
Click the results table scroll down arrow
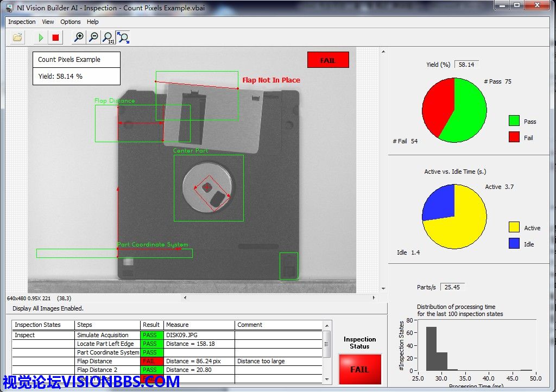(327, 379)
